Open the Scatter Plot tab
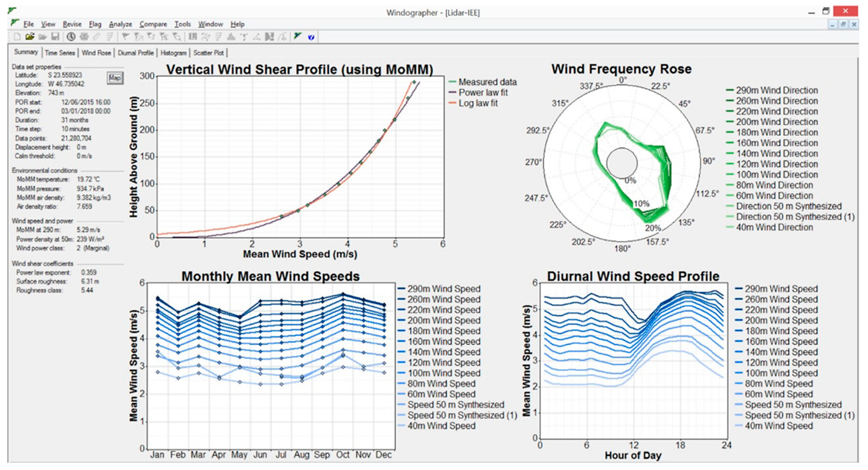Screen dimensions: 868x470 [x=208, y=53]
